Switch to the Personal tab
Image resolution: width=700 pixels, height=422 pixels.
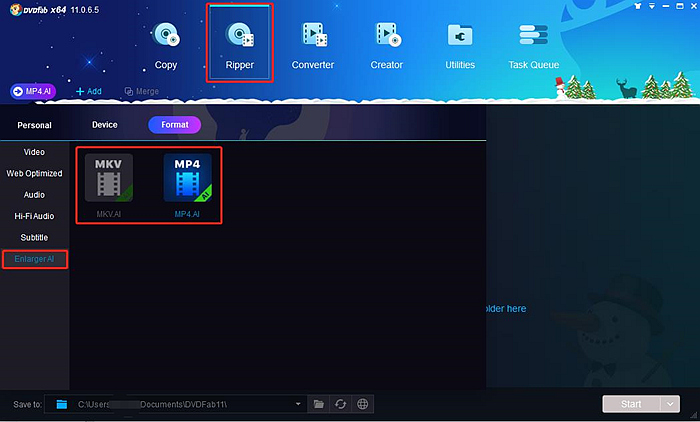(x=34, y=125)
